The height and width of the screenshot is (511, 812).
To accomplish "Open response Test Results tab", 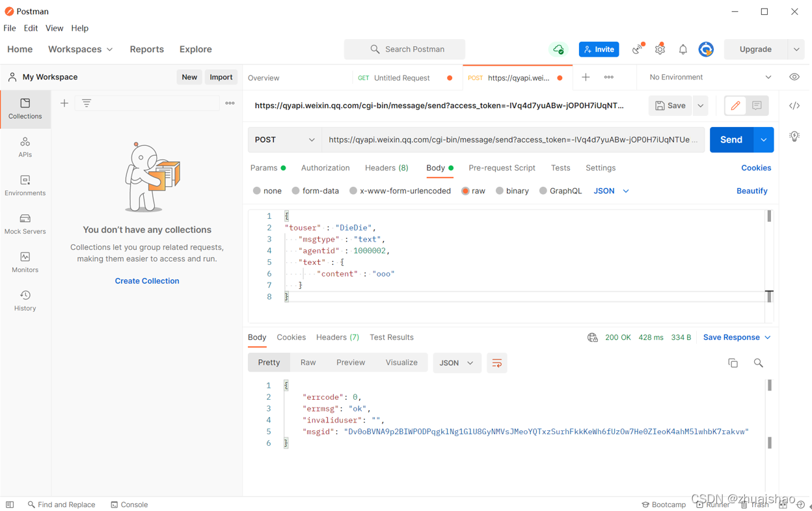I will 392,337.
